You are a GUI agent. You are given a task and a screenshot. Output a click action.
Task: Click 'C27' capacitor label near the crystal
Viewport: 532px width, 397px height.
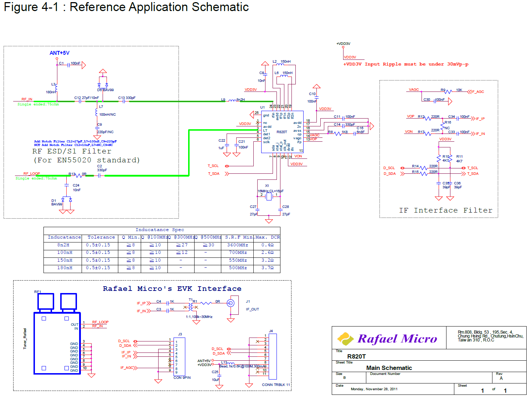[253, 207]
